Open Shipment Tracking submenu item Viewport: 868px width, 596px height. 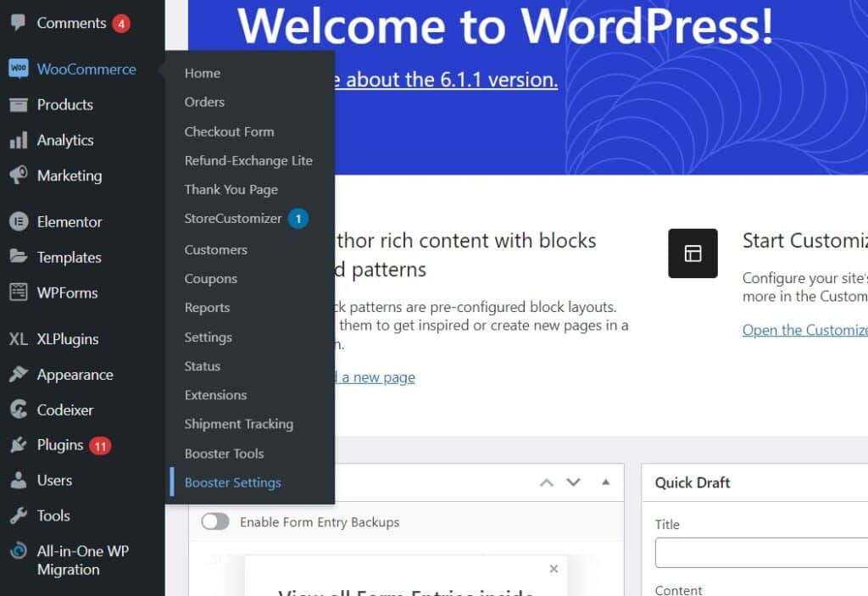point(239,424)
